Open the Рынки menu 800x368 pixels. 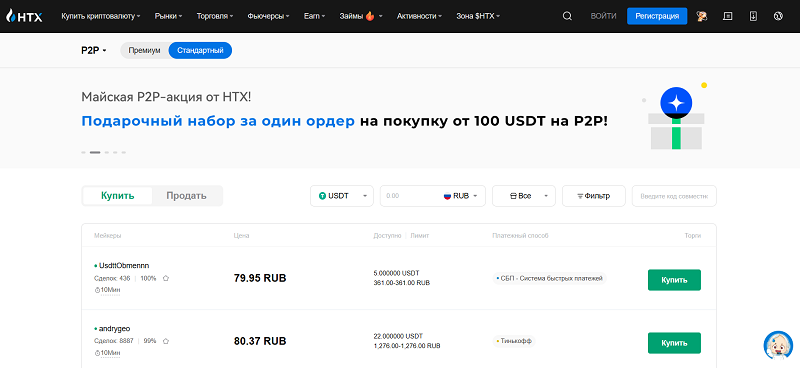click(x=168, y=16)
